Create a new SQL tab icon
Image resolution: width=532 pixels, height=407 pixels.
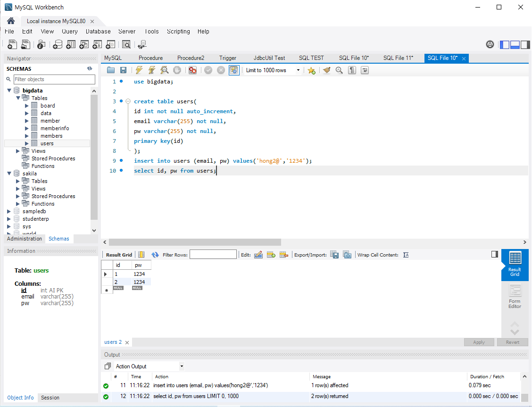point(12,44)
